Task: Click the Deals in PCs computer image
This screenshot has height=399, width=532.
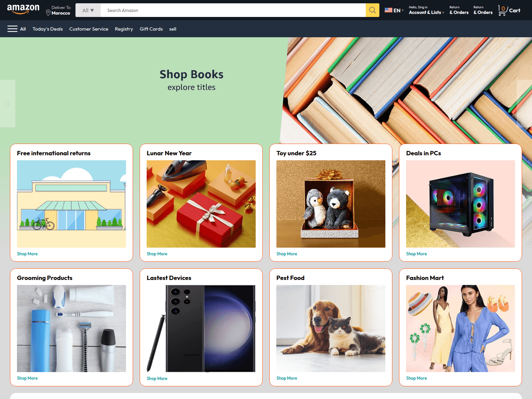Action: coord(461,204)
